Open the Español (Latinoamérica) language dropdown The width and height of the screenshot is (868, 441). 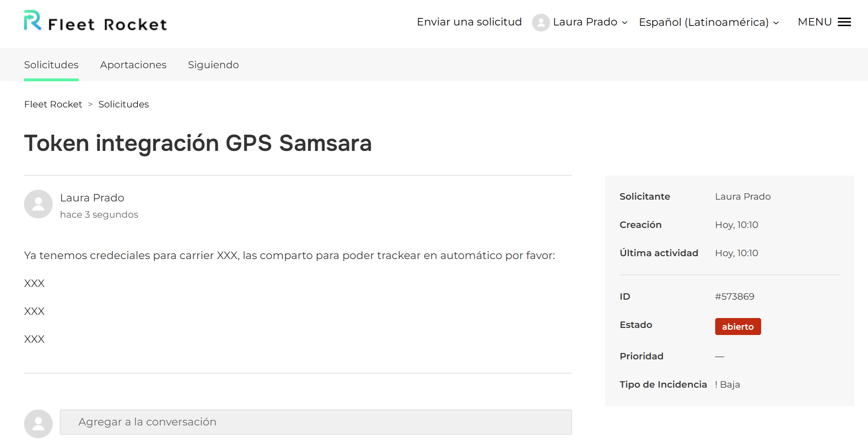point(709,22)
